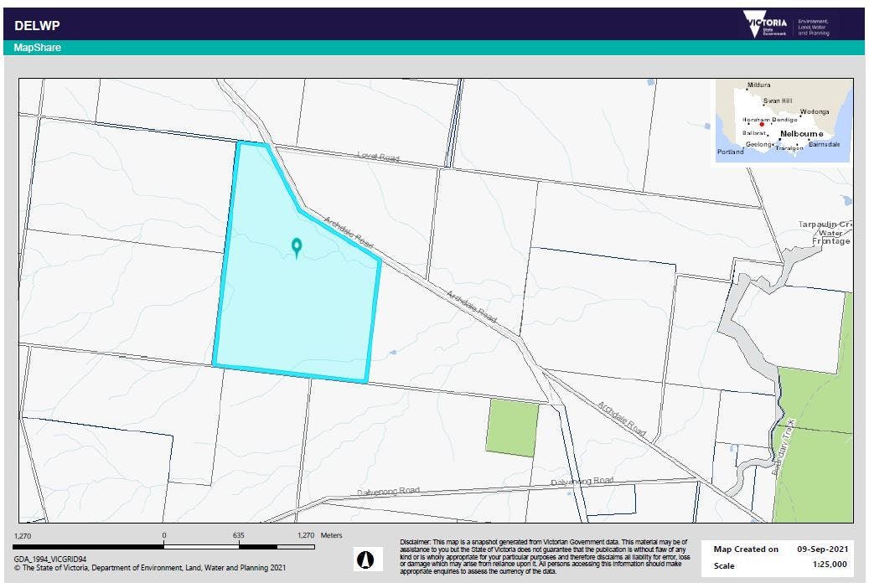Click the Map Created on label

(746, 549)
